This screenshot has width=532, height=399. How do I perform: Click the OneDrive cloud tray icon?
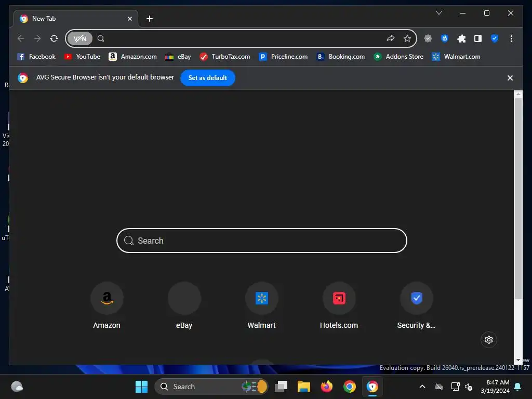tap(439, 387)
